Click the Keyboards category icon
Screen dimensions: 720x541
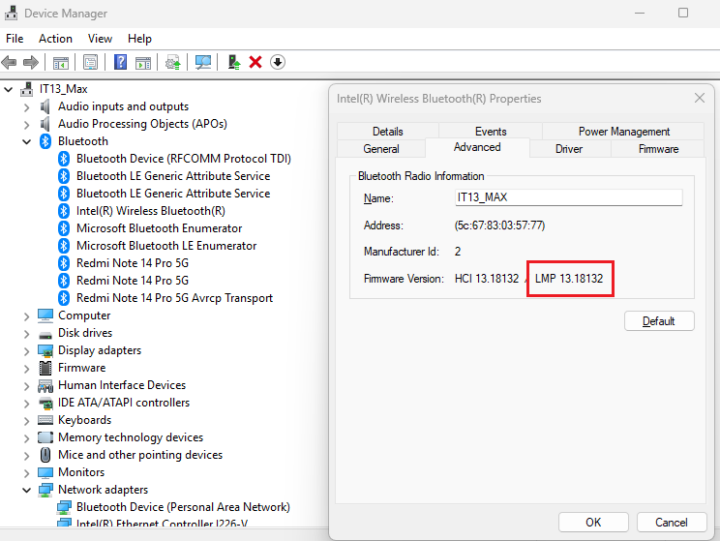click(x=45, y=420)
